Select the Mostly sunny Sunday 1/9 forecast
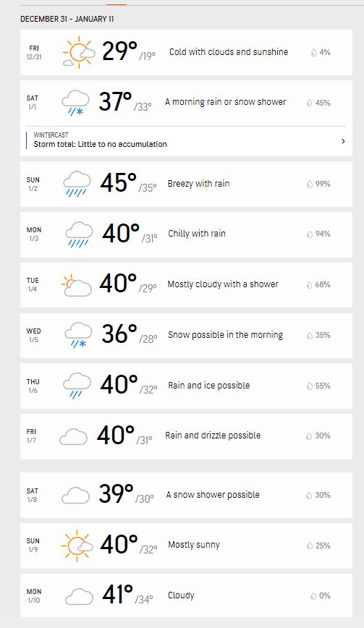Image resolution: width=364 pixels, height=628 pixels. 186,546
